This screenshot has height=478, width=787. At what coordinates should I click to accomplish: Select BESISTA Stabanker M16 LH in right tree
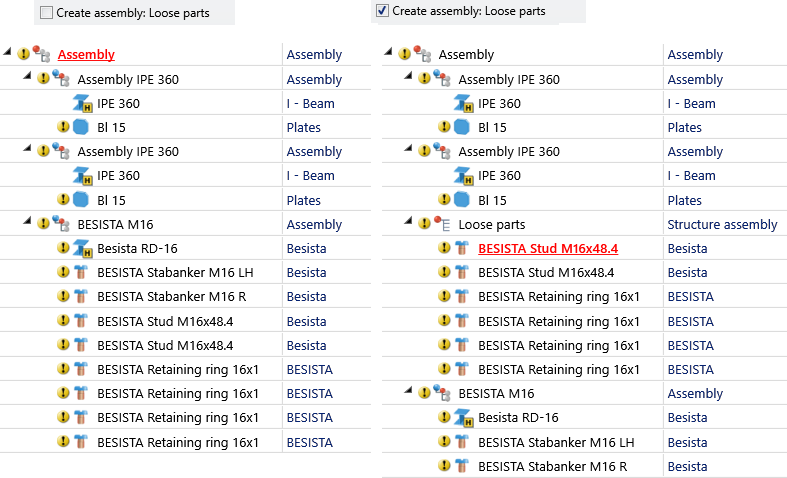click(556, 442)
